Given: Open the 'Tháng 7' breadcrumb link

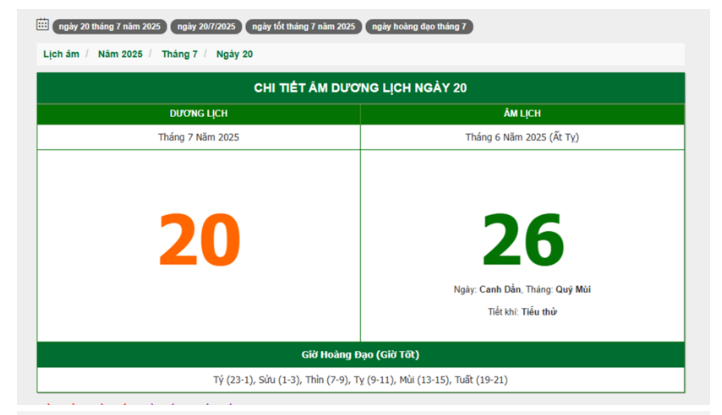Looking at the screenshot, I should (x=180, y=54).
